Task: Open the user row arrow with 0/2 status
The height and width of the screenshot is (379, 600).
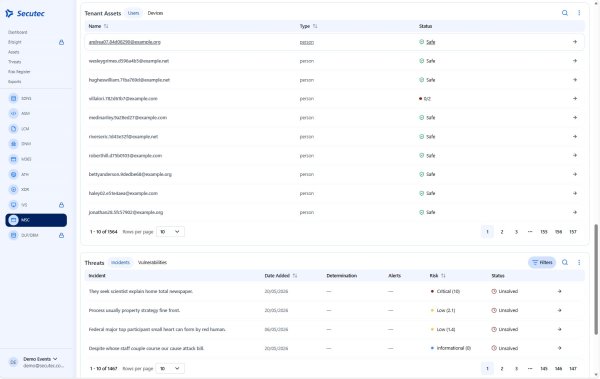Action: coord(575,98)
